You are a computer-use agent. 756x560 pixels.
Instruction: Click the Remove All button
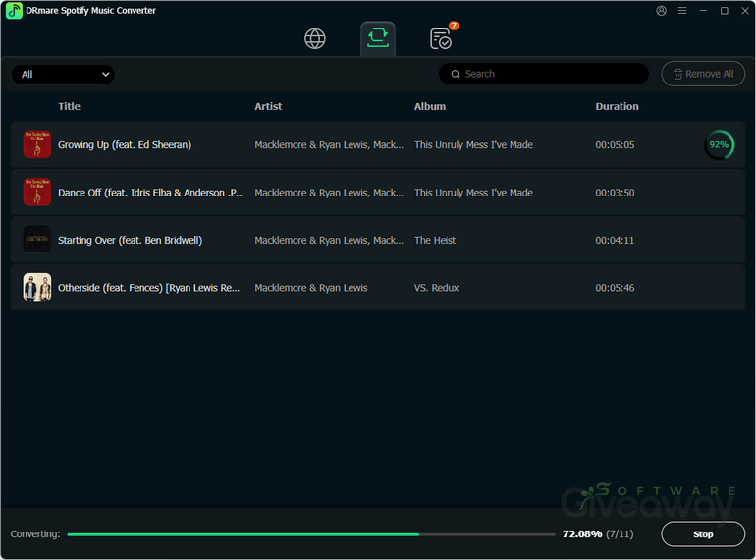point(703,74)
